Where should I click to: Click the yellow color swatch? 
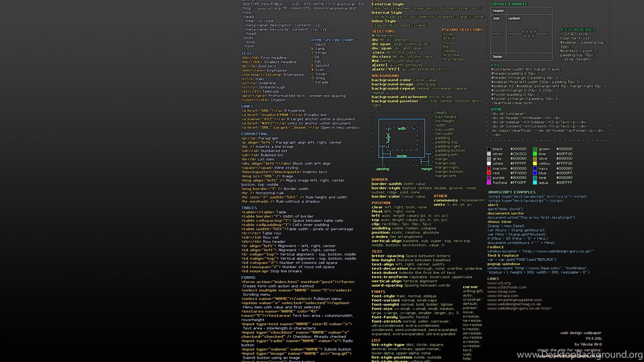(535, 164)
